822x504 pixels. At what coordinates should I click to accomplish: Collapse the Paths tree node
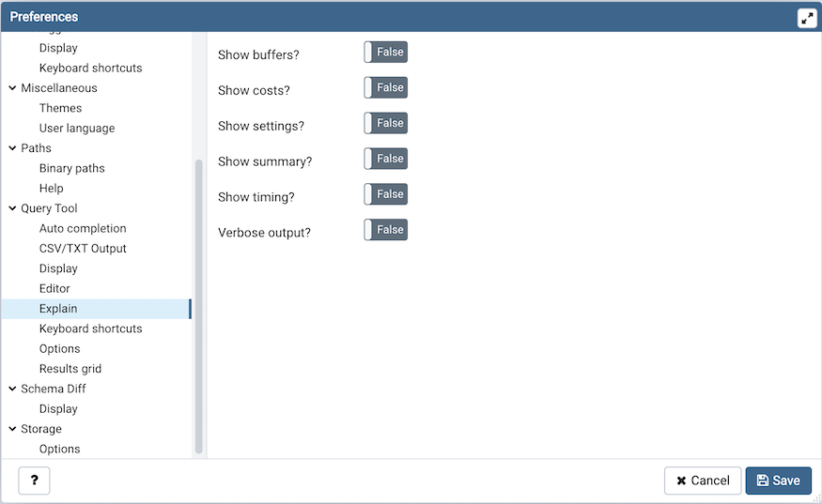pos(12,148)
